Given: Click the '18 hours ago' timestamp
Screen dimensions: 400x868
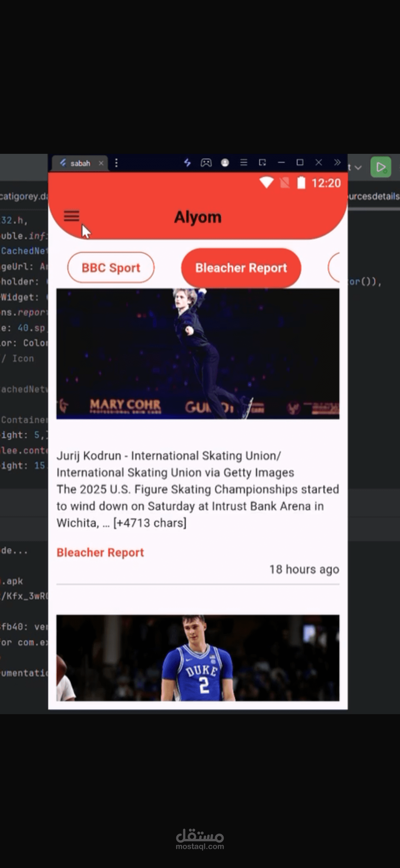Looking at the screenshot, I should (x=304, y=569).
